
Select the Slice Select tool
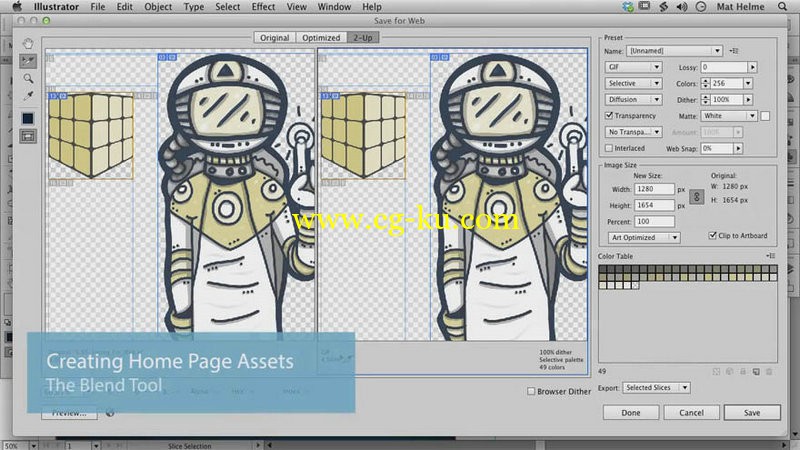[x=28, y=61]
